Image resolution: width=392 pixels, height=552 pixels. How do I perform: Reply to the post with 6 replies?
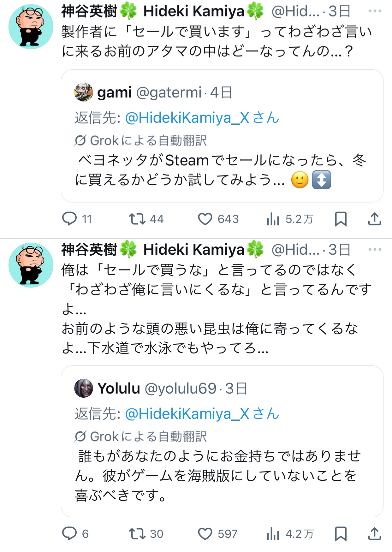coord(69,533)
